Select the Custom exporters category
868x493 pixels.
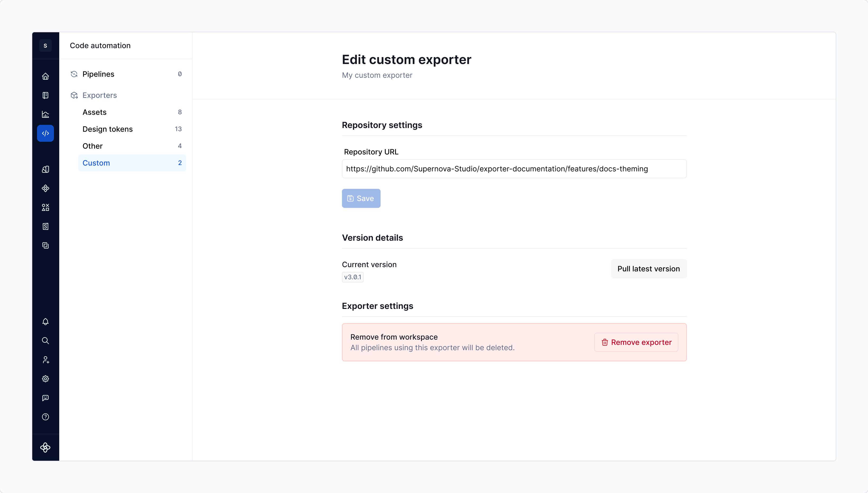(96, 163)
